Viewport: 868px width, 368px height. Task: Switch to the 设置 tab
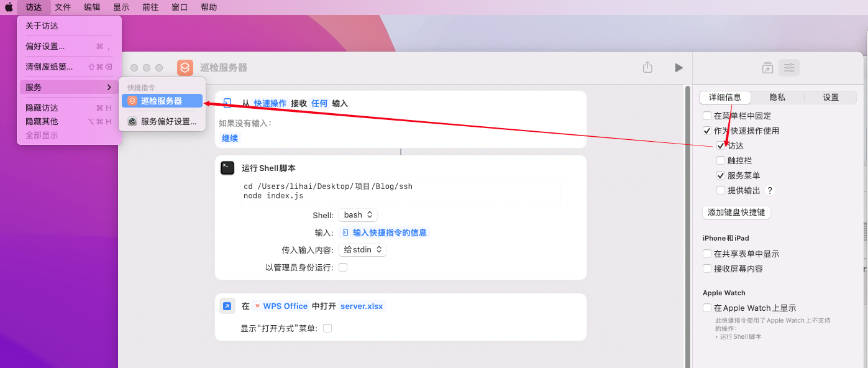click(x=830, y=98)
